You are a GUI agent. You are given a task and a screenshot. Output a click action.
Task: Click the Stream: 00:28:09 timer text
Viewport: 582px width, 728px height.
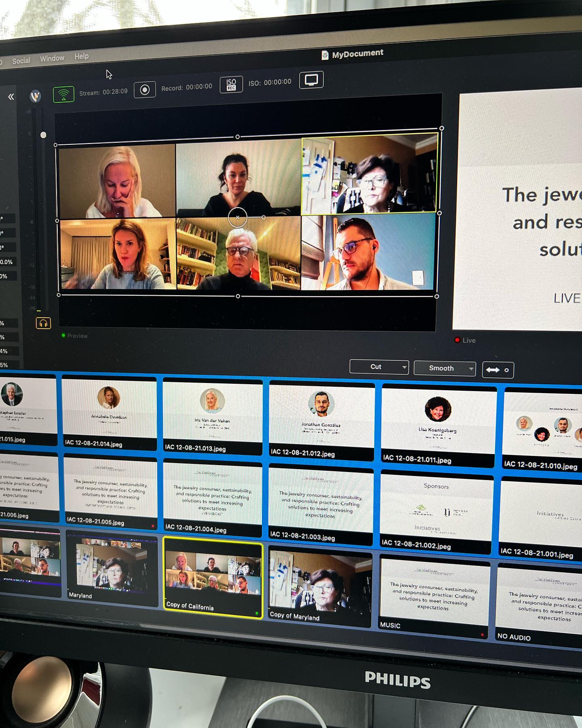point(103,92)
